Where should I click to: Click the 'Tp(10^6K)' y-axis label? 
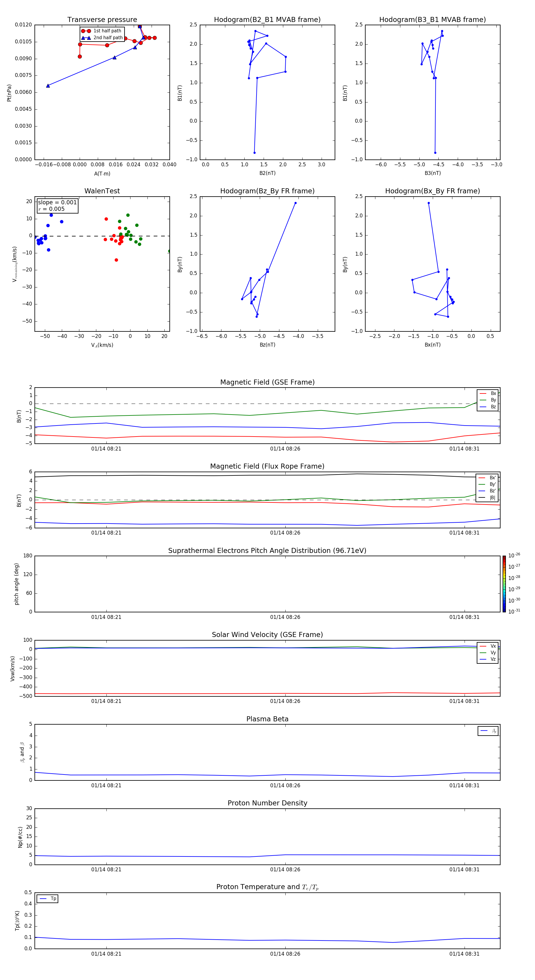click(17, 921)
